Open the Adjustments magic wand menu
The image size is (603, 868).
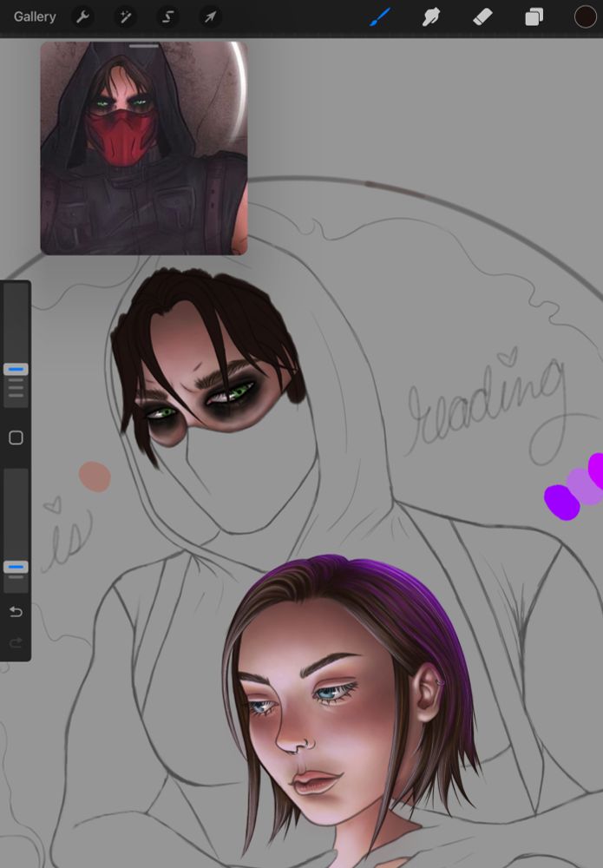coord(125,17)
